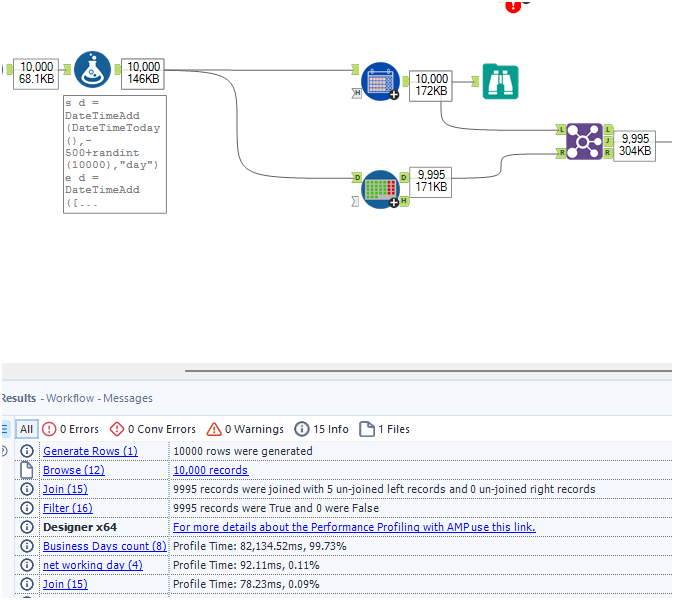This screenshot has width=674, height=600.
Task: Open the 10,000 records link
Action: [211, 470]
